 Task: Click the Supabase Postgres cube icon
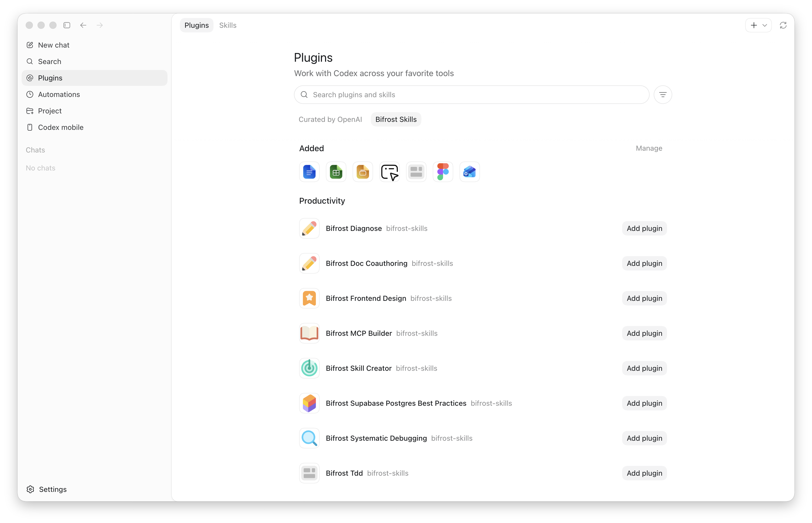pos(309,403)
